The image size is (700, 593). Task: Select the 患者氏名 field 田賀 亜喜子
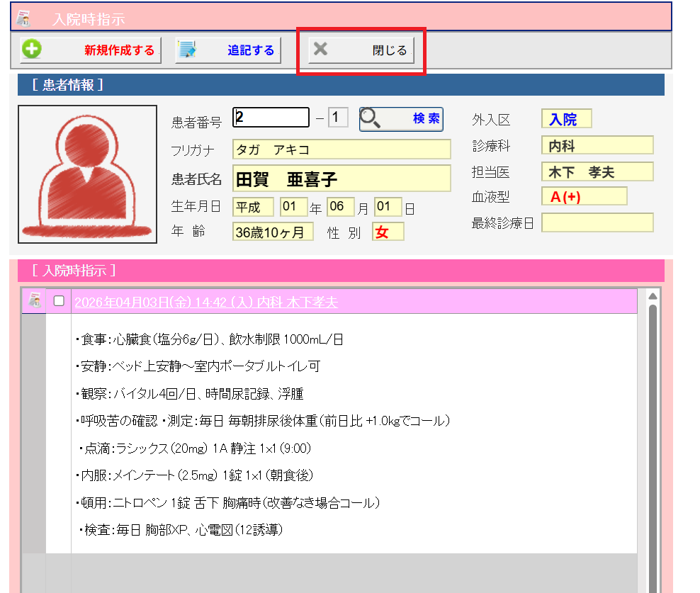tap(341, 179)
